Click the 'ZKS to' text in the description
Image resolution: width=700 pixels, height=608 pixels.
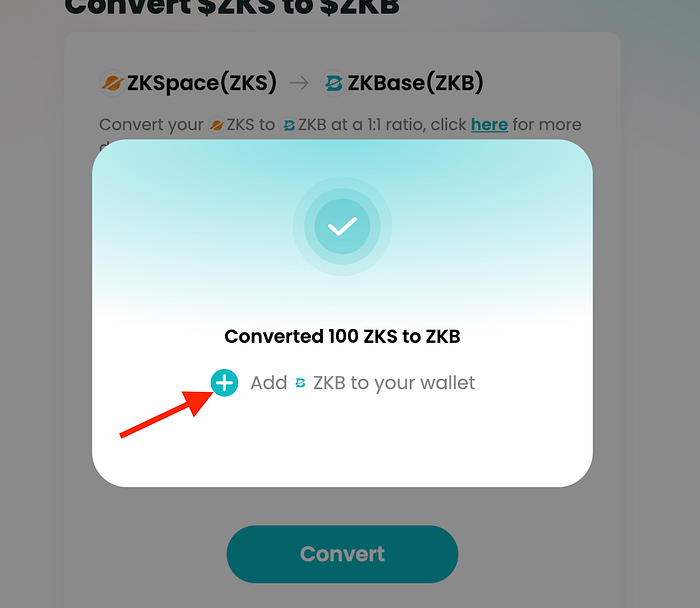[x=250, y=125]
